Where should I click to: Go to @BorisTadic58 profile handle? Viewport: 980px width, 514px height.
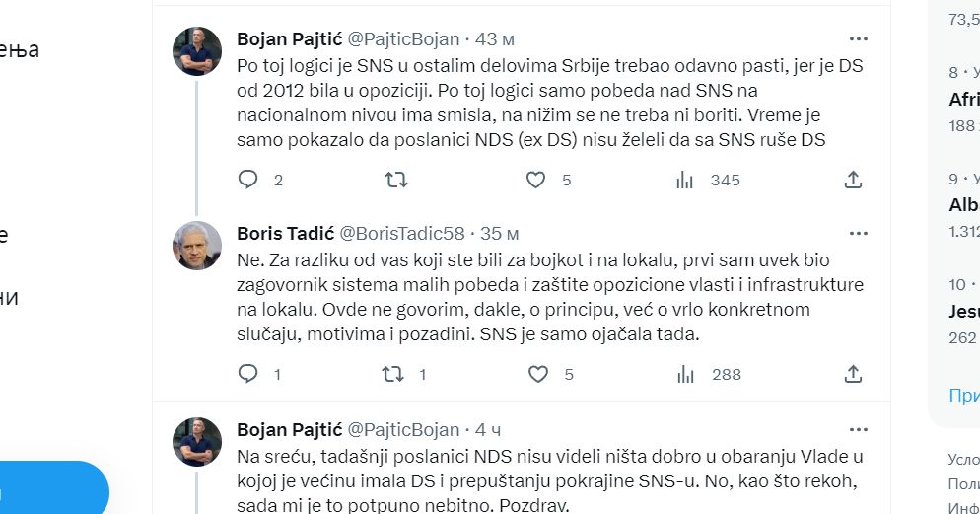point(401,234)
